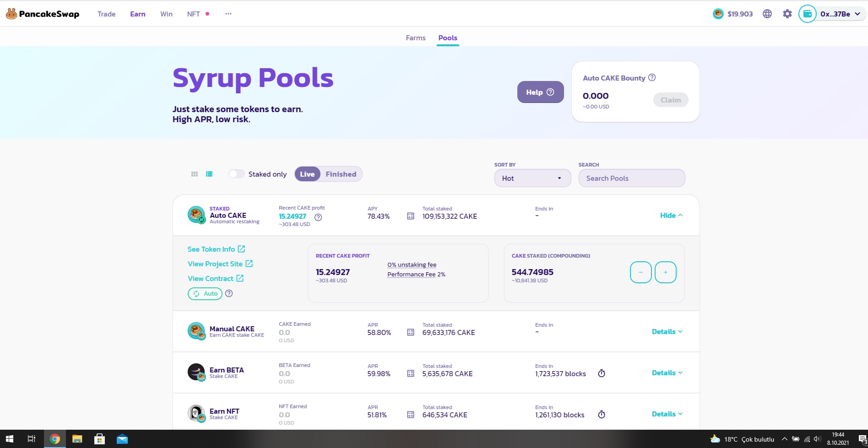
Task: Select the Finished pools toggle
Action: [341, 174]
